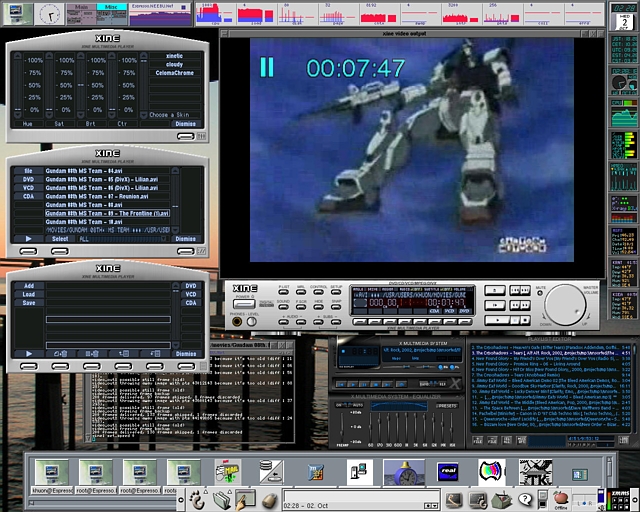Click Save in xine playlist window
Screen dimensions: 640x512
tap(29, 303)
